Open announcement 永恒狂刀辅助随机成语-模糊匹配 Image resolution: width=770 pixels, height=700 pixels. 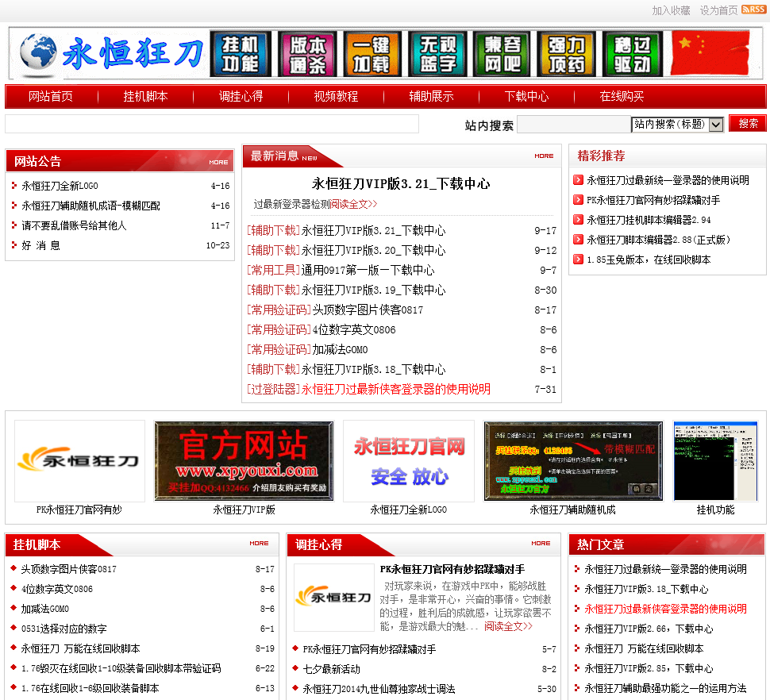90,206
